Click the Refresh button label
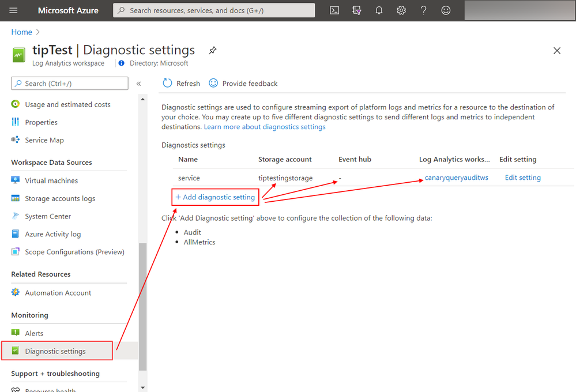The image size is (576, 392). 188,84
